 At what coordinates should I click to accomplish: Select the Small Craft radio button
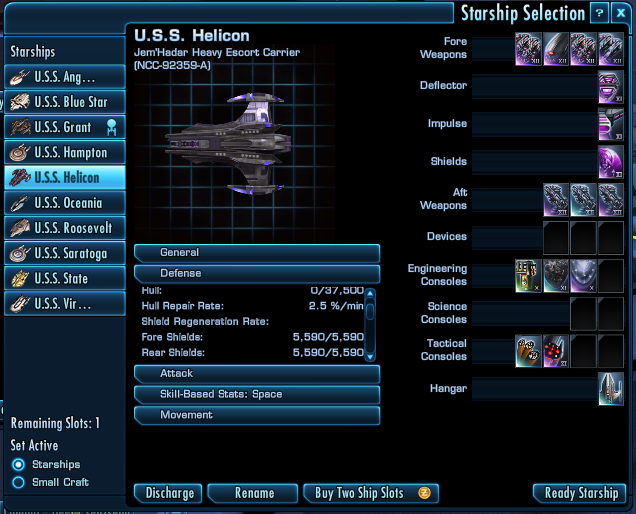(18, 482)
